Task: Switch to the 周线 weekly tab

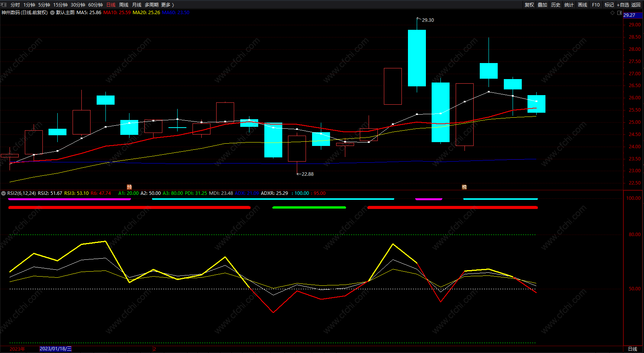Action: 124,5
